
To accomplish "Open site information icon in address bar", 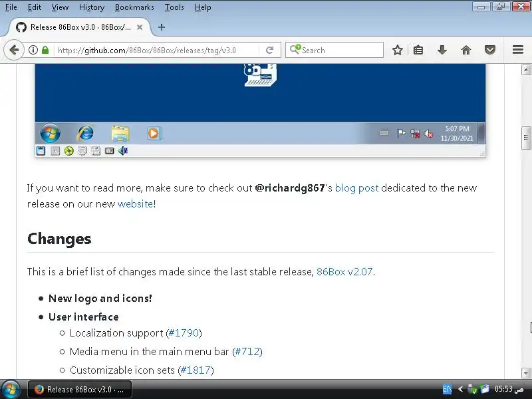I will tap(33, 51).
